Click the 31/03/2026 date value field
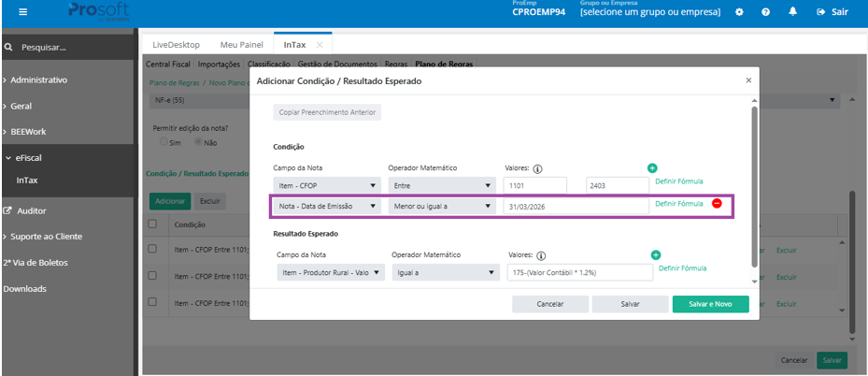Viewport: 868px width, 376px height. click(576, 206)
